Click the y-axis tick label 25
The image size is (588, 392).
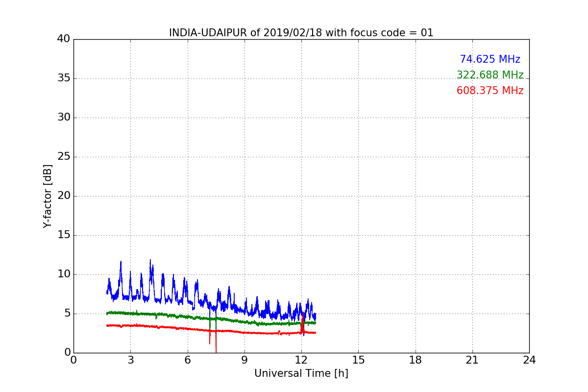(64, 157)
